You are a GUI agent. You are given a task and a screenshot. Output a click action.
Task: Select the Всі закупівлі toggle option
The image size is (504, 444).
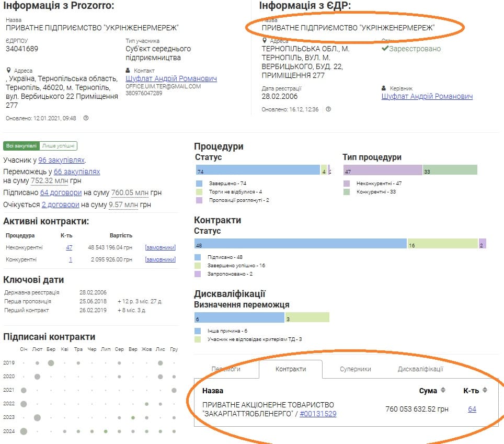(x=21, y=146)
